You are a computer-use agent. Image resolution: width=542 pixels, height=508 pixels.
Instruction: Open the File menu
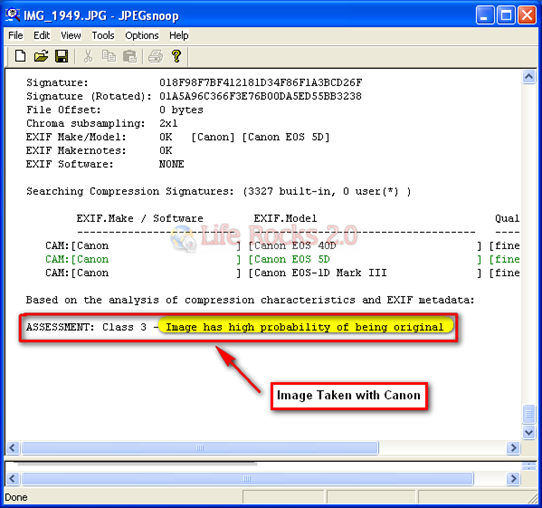(16, 35)
